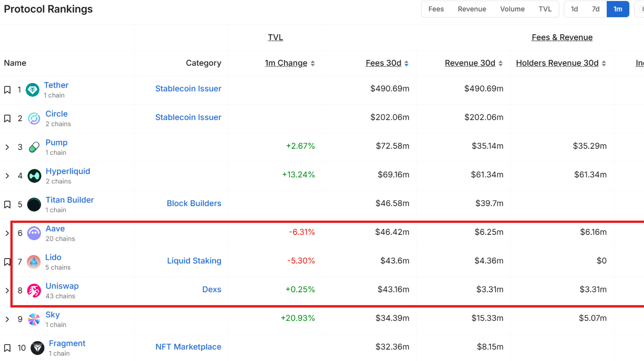644x361 pixels.
Task: Click Sky's $5.07m holders revenue value
Action: tap(593, 318)
